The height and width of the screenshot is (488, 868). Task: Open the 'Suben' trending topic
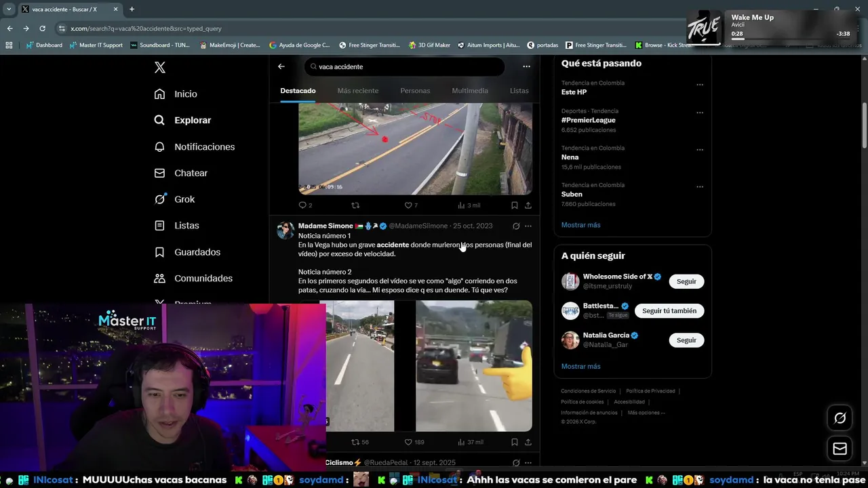(572, 194)
